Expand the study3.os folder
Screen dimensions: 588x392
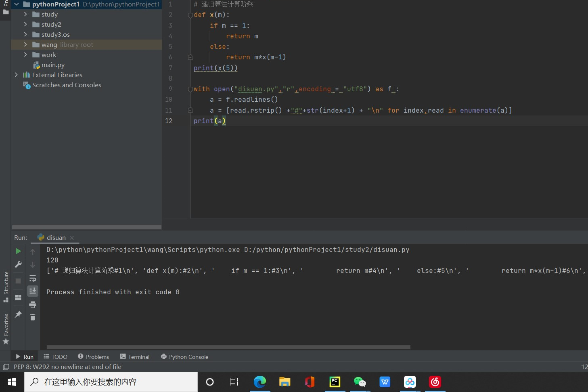pyautogui.click(x=25, y=34)
